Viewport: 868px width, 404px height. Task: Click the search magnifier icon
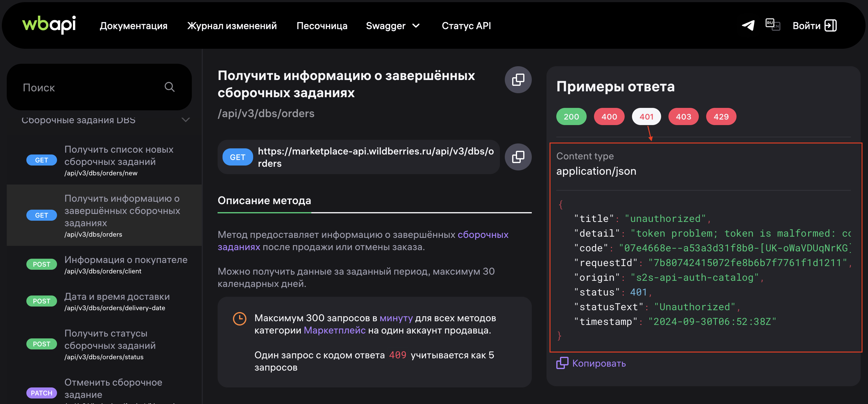tap(169, 87)
